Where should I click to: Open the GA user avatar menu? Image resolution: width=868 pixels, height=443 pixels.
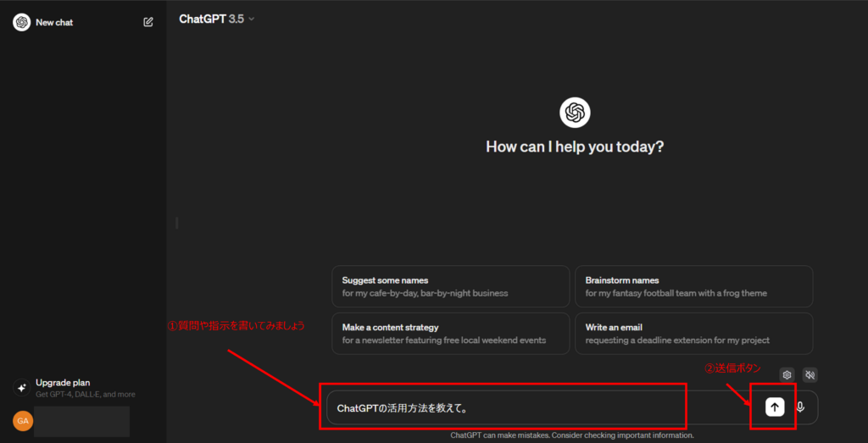(23, 422)
